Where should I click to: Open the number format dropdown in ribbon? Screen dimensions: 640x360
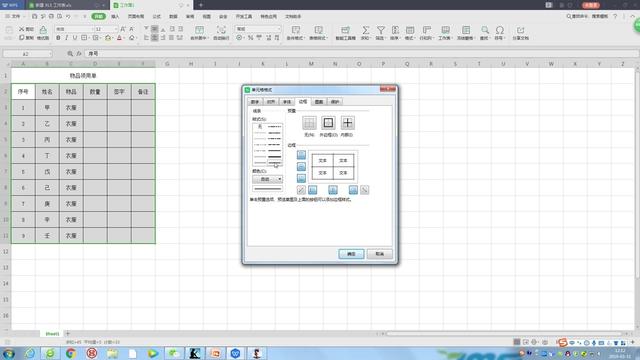coord(279,29)
